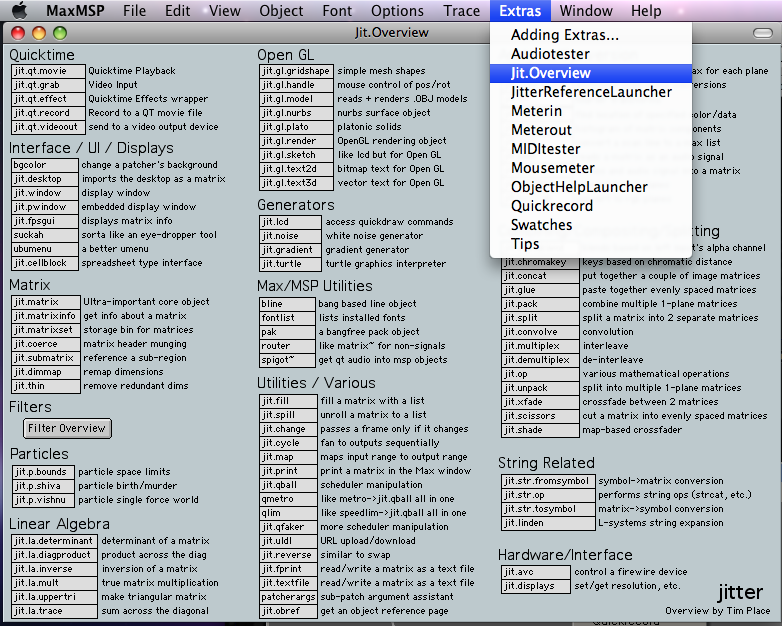This screenshot has height=626, width=782.
Task: Click the jit.la.trace object box
Action: [54, 611]
